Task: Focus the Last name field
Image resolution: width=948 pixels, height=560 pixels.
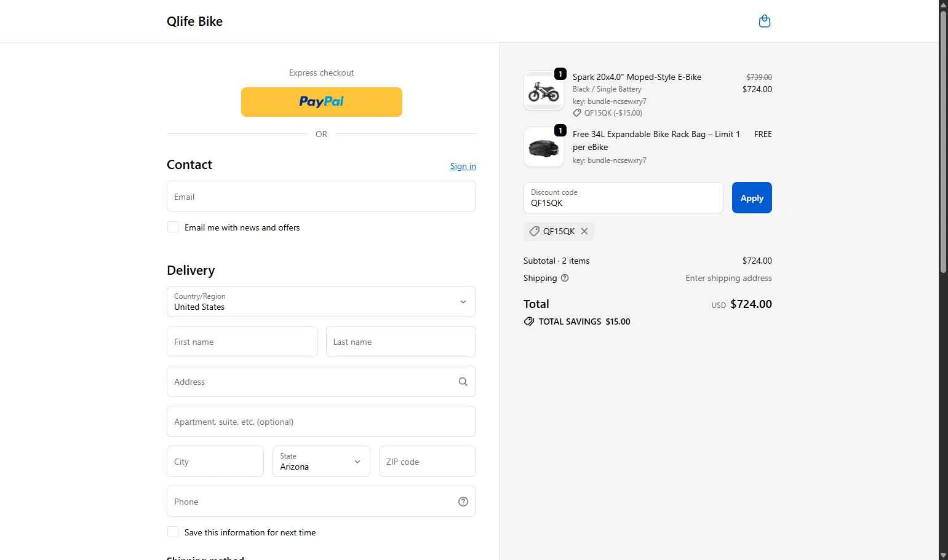Action: (x=401, y=342)
